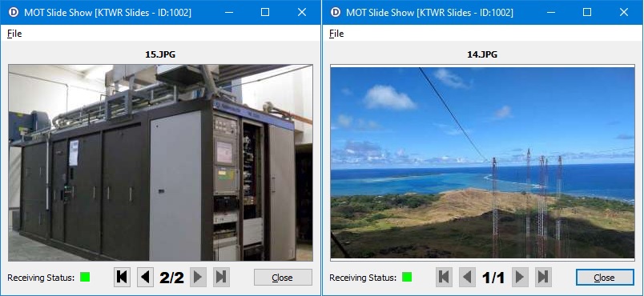The height and width of the screenshot is (296, 644).
Task: Click the app icon in left title bar
Action: pyautogui.click(x=13, y=12)
